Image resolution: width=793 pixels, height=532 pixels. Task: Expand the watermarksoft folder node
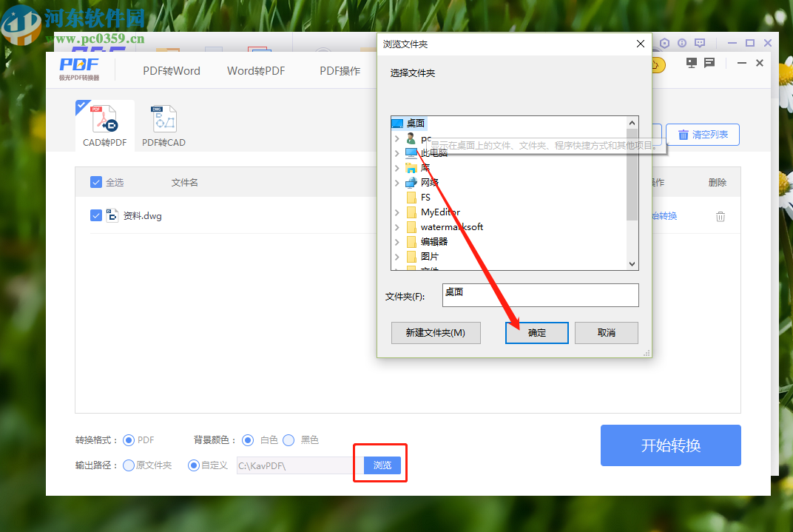click(397, 226)
